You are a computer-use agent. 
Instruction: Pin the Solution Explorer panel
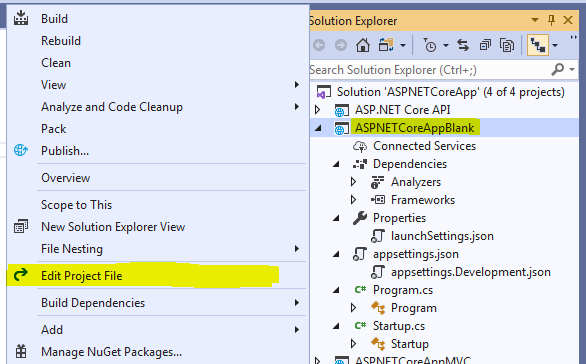coord(551,20)
